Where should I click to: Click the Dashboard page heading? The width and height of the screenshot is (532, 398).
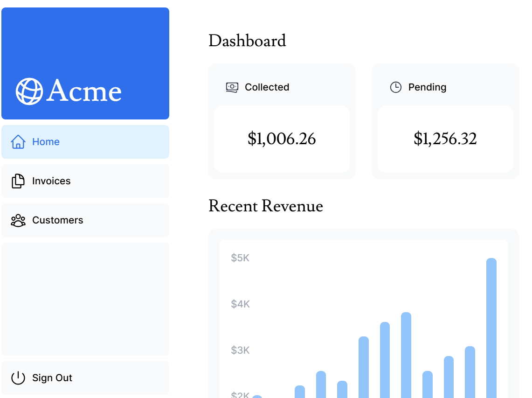tap(247, 41)
